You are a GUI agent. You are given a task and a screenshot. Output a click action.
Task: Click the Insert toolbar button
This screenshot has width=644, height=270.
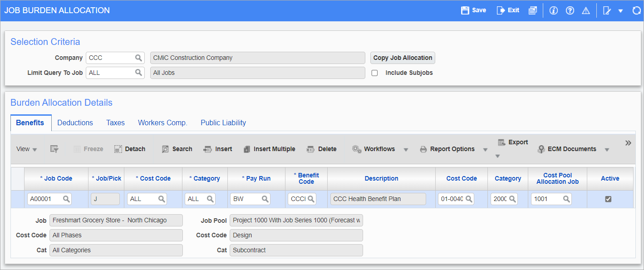(218, 149)
